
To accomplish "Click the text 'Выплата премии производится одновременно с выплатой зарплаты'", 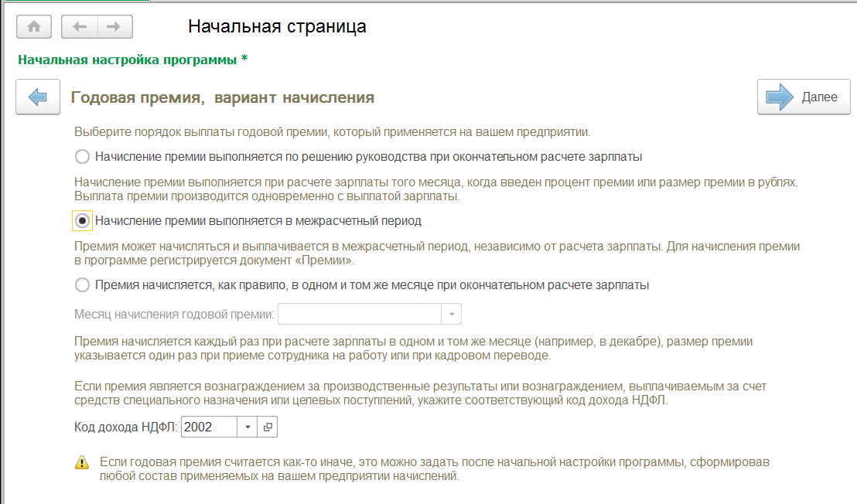I will tap(266, 196).
